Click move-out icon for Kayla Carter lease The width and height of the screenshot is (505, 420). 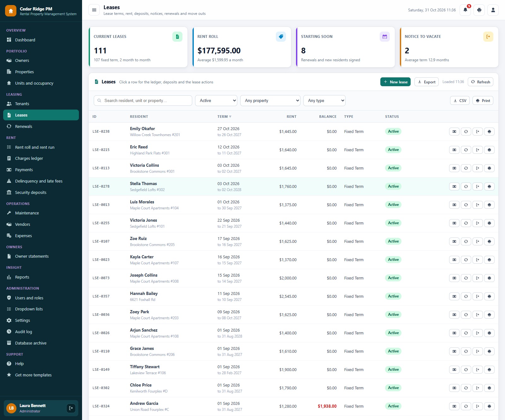pyautogui.click(x=478, y=260)
